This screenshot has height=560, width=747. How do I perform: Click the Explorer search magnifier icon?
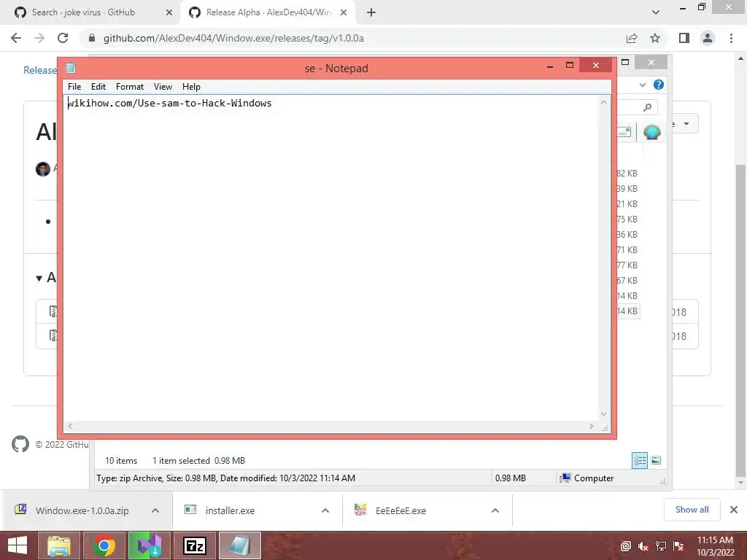[x=647, y=108]
